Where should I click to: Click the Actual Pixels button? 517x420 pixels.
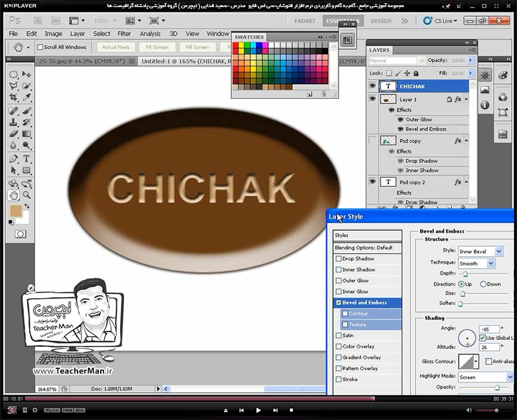click(116, 47)
